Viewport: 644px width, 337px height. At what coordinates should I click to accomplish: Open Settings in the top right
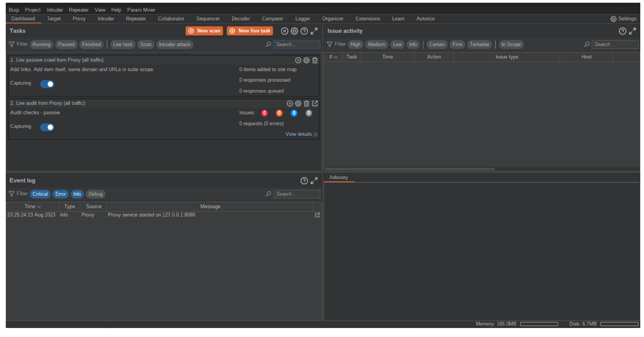click(623, 19)
